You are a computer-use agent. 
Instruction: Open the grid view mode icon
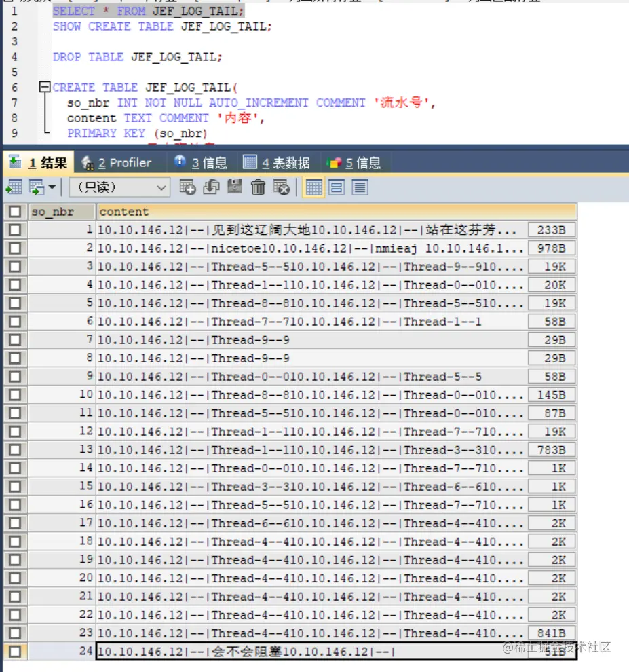click(313, 188)
